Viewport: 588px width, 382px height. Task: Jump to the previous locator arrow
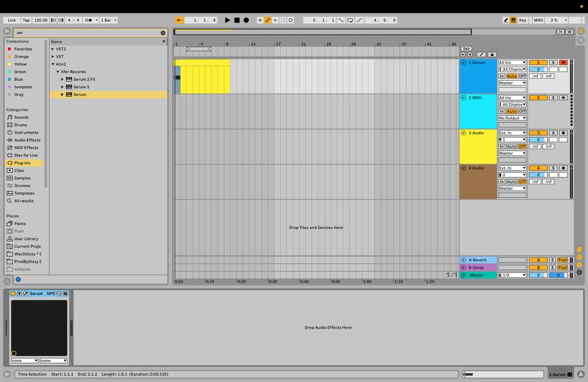tap(463, 54)
